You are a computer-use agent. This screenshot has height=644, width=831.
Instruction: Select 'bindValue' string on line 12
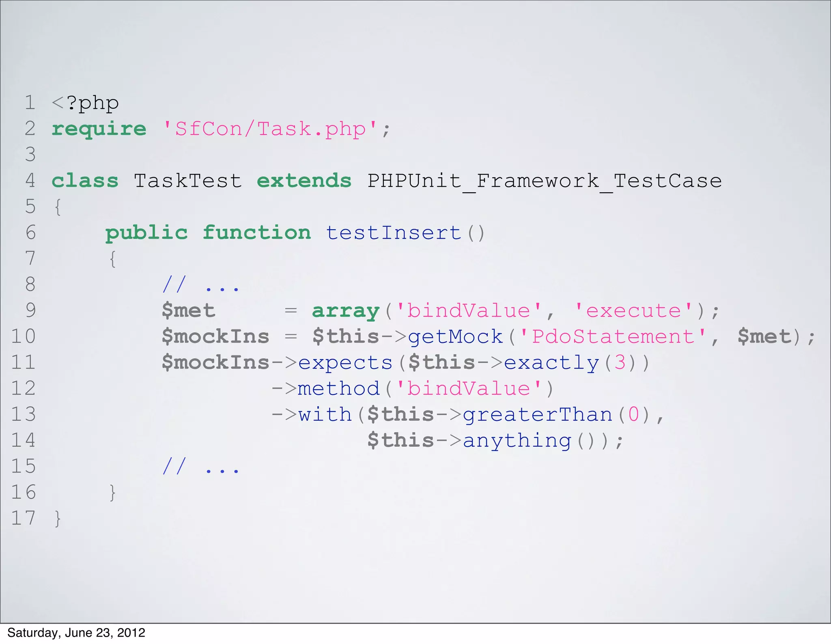tap(469, 388)
